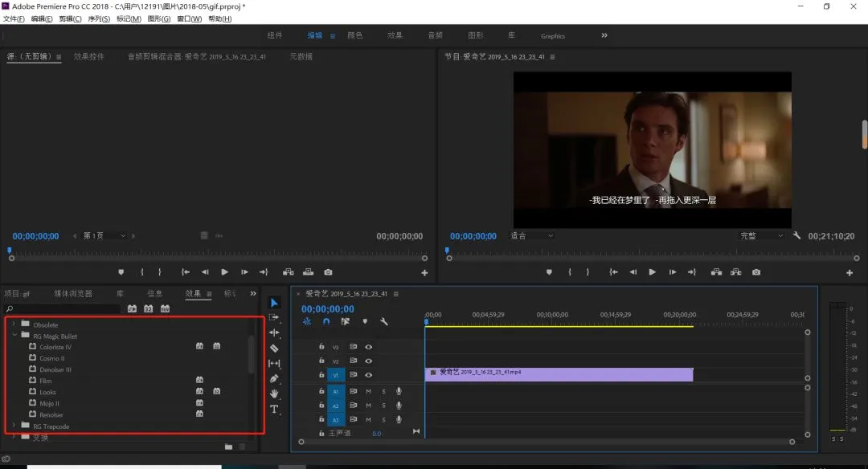The width and height of the screenshot is (868, 469).
Task: Select the Looks effect
Action: click(47, 392)
